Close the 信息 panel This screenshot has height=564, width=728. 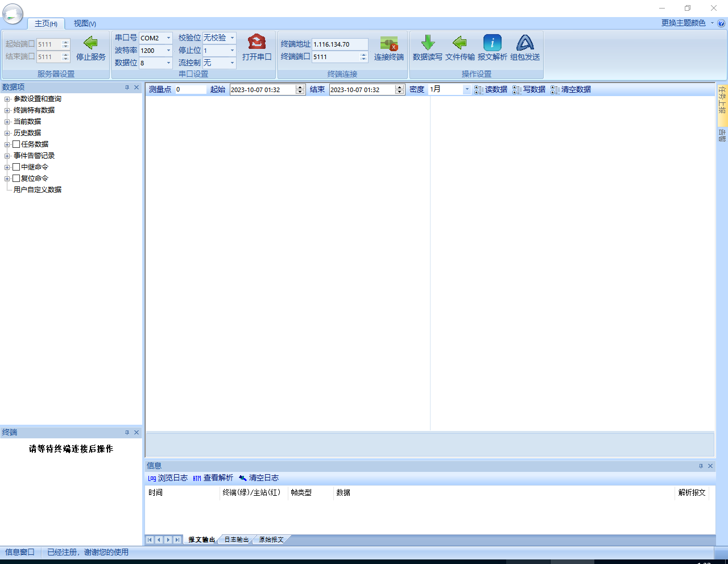tap(710, 466)
